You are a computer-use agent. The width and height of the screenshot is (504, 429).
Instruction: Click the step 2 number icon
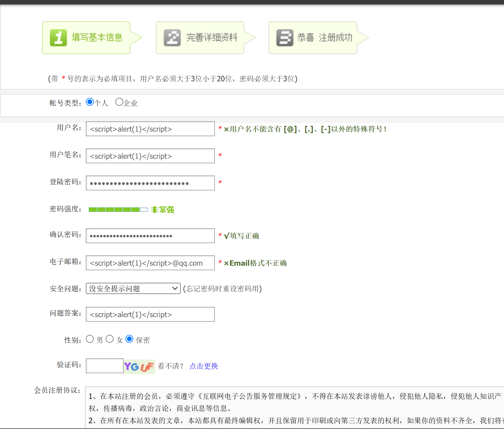(x=172, y=38)
